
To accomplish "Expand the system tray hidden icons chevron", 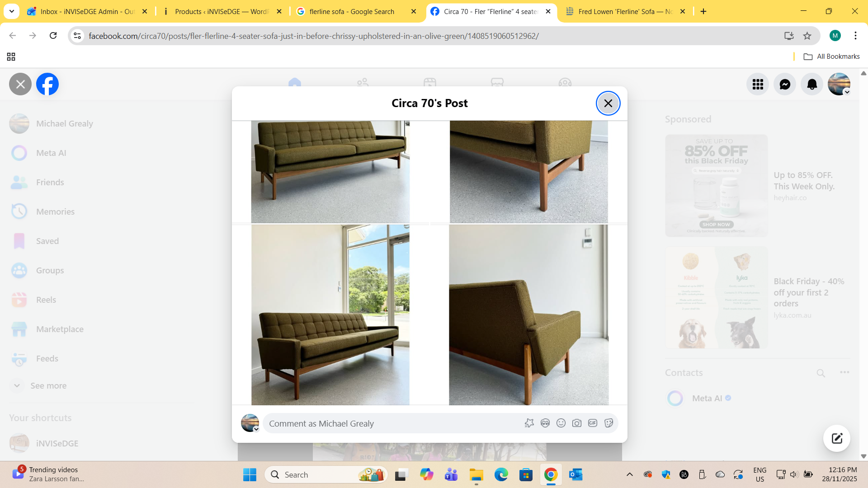I will pos(629,474).
